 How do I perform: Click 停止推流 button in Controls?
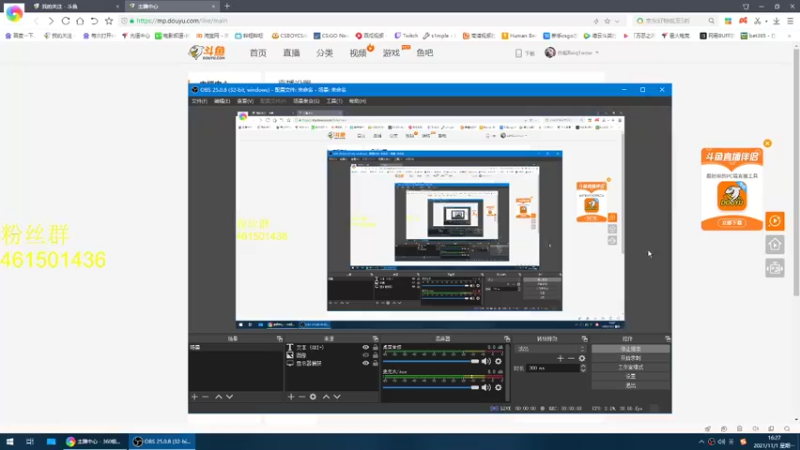pos(631,349)
